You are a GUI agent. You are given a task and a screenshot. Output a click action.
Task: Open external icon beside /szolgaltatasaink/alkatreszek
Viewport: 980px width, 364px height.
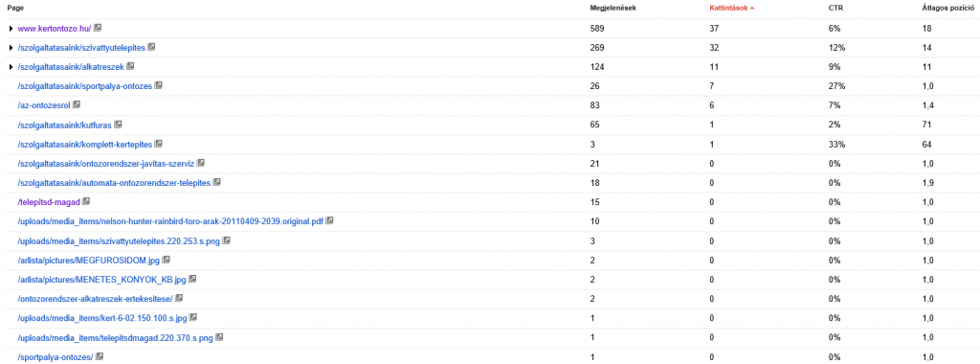(x=130, y=66)
